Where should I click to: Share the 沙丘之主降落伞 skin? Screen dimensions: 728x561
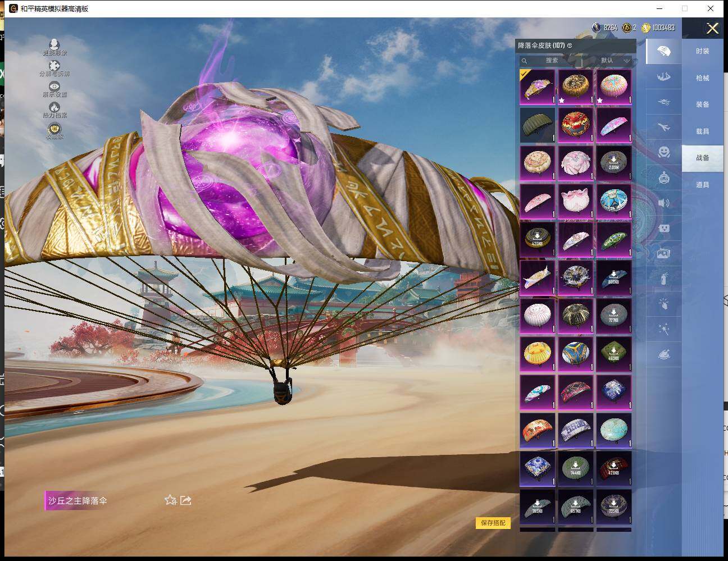pos(186,500)
